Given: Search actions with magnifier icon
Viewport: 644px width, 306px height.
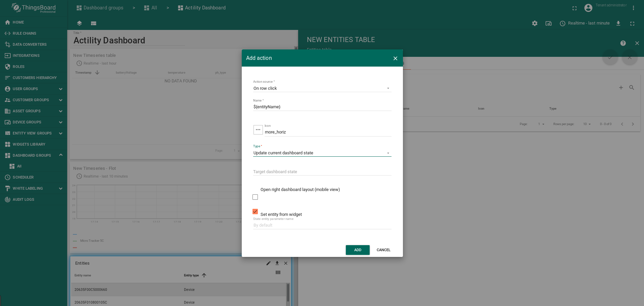Looking at the screenshot, I should [x=632, y=87].
